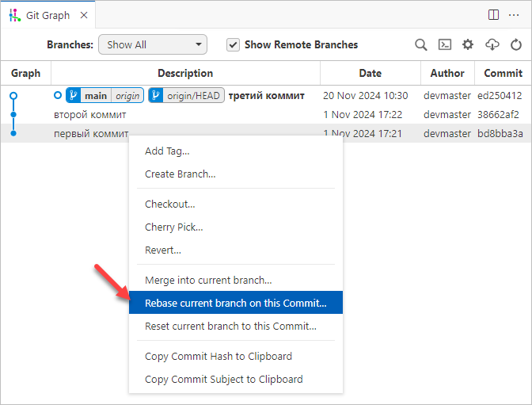Open the Branches 'Show All' dropdown
Viewport: 532px width, 405px height.
coord(152,45)
